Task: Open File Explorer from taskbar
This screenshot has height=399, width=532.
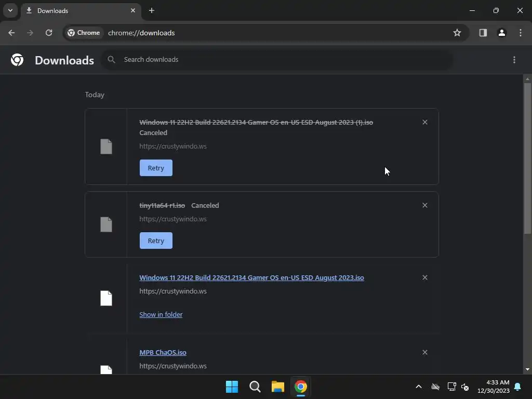Action: (x=278, y=387)
